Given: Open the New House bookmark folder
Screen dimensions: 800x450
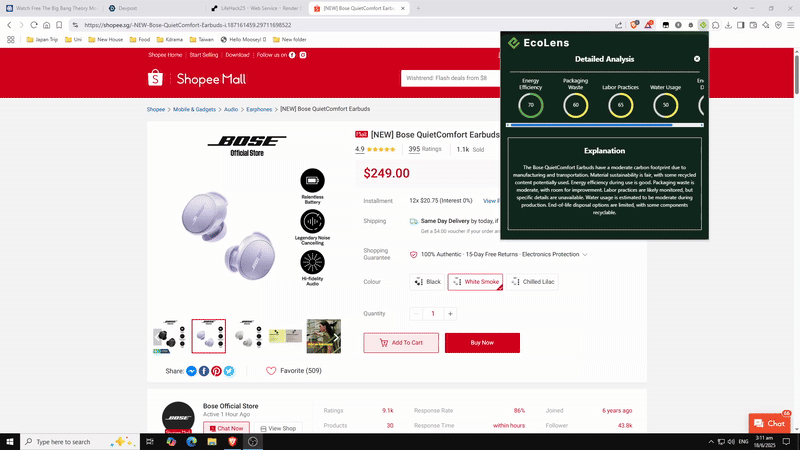Looking at the screenshot, I should (x=106, y=39).
